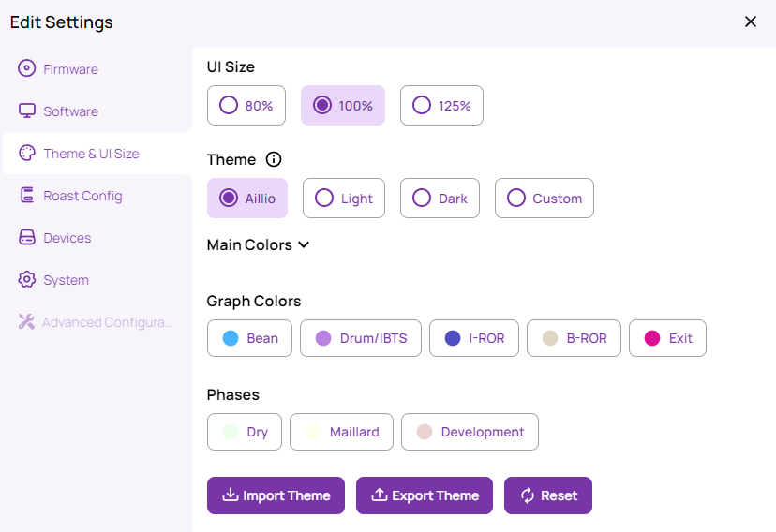Choose the Dark theme radio button

440,198
